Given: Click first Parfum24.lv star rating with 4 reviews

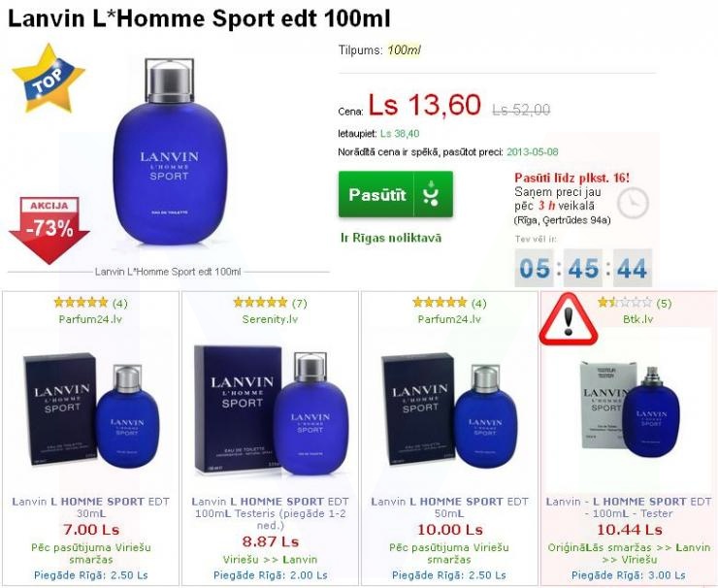Looking at the screenshot, I should click(81, 302).
